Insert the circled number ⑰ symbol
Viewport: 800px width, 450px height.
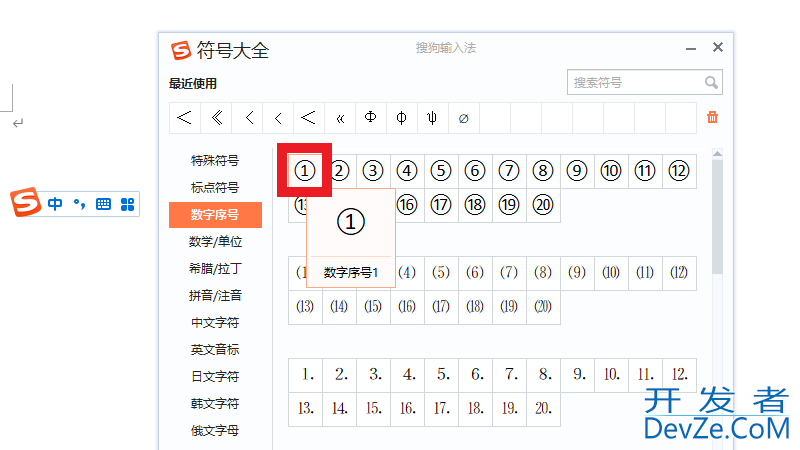click(441, 205)
